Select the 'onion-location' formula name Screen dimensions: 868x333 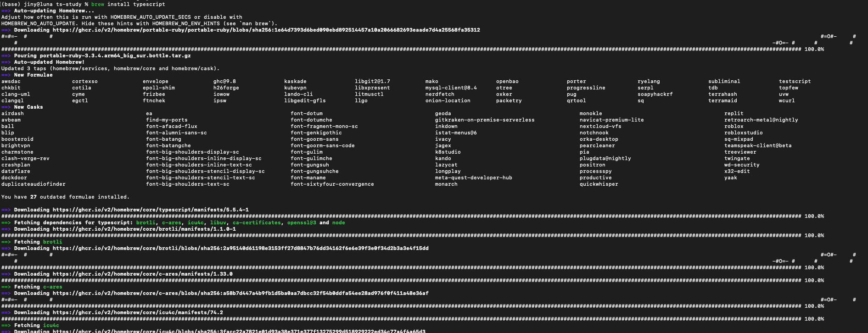pyautogui.click(x=448, y=100)
